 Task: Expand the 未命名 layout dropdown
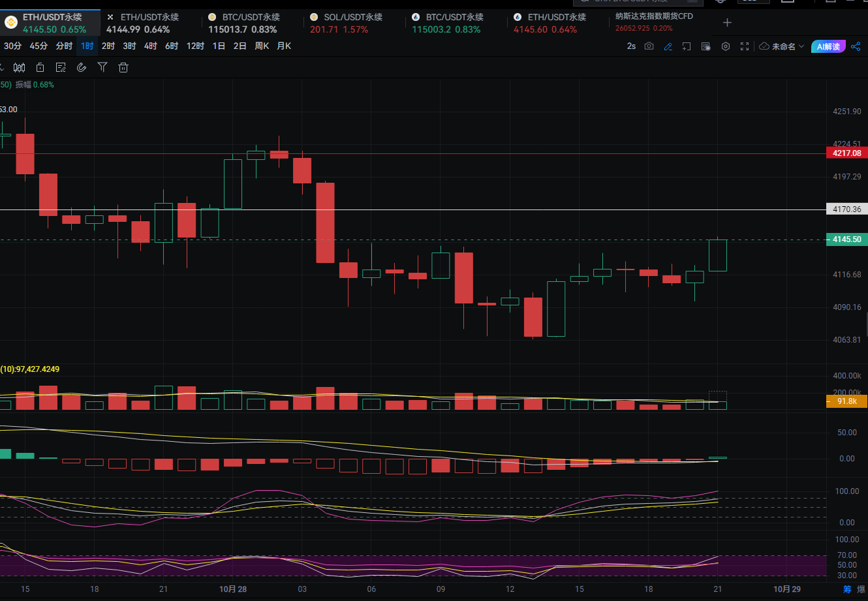[x=782, y=46]
